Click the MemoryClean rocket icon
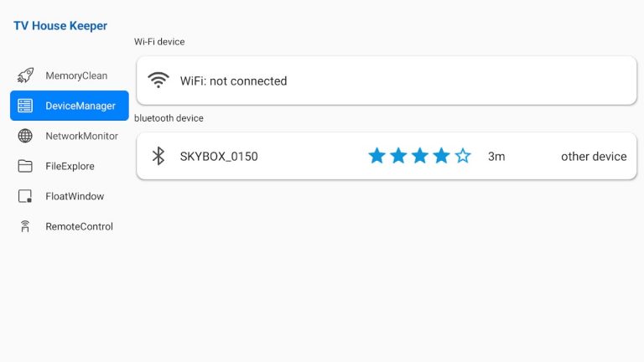Image resolution: width=644 pixels, height=362 pixels. click(x=25, y=75)
